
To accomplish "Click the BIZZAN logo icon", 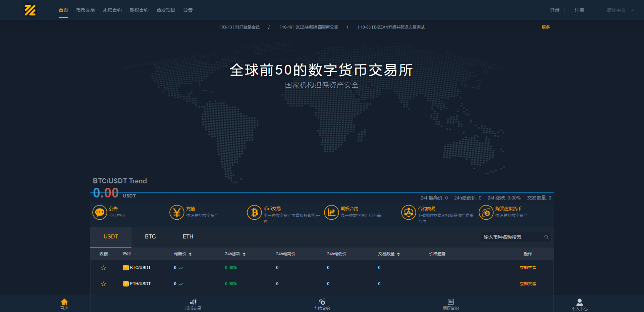I will [30, 10].
